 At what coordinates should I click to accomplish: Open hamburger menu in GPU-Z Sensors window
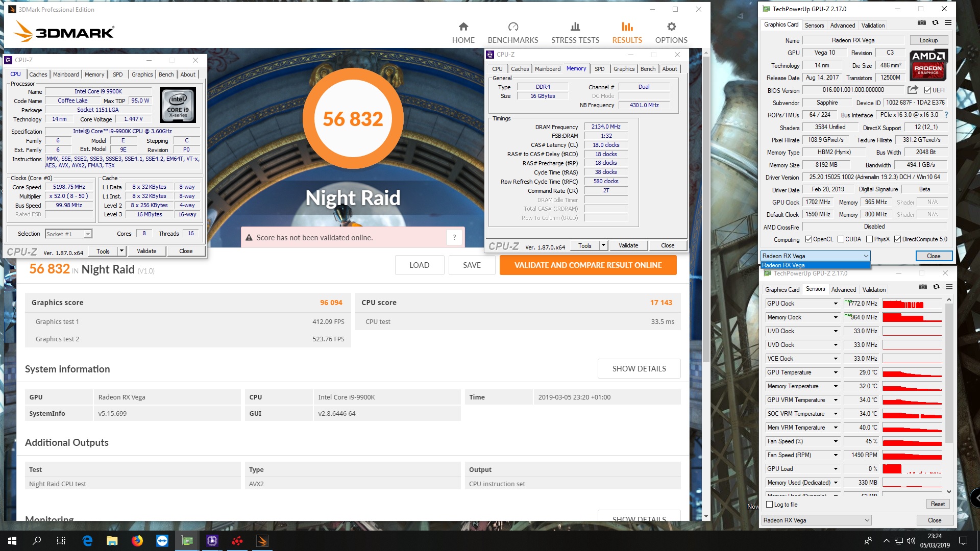point(949,287)
